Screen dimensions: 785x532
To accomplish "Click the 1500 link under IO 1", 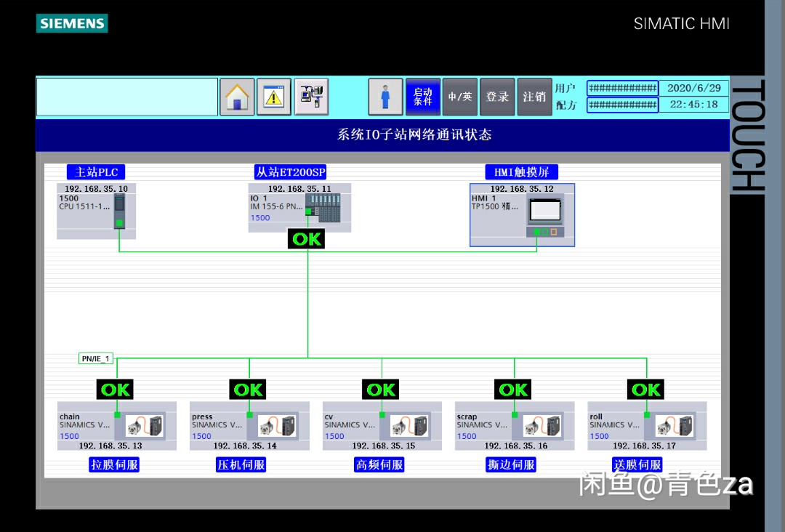I will coord(260,218).
